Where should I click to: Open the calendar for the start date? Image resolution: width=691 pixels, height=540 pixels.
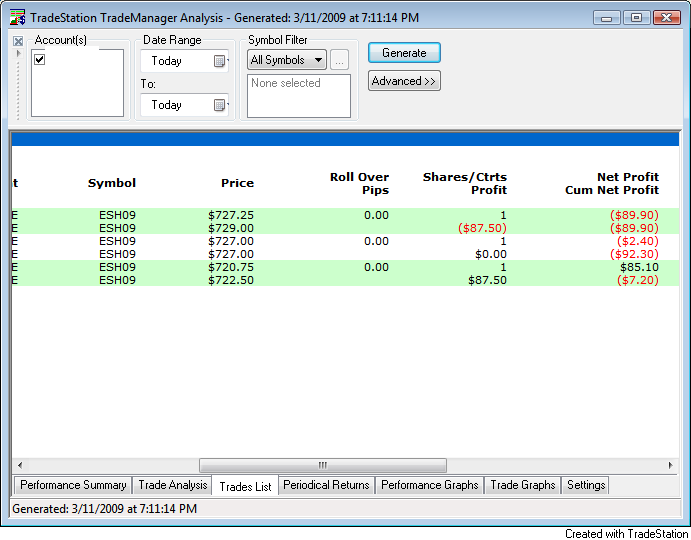(x=220, y=61)
